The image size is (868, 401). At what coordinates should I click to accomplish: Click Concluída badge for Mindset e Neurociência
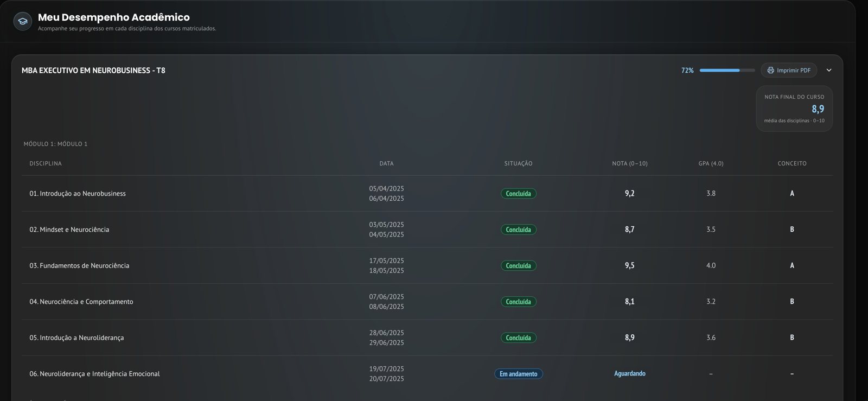519,230
